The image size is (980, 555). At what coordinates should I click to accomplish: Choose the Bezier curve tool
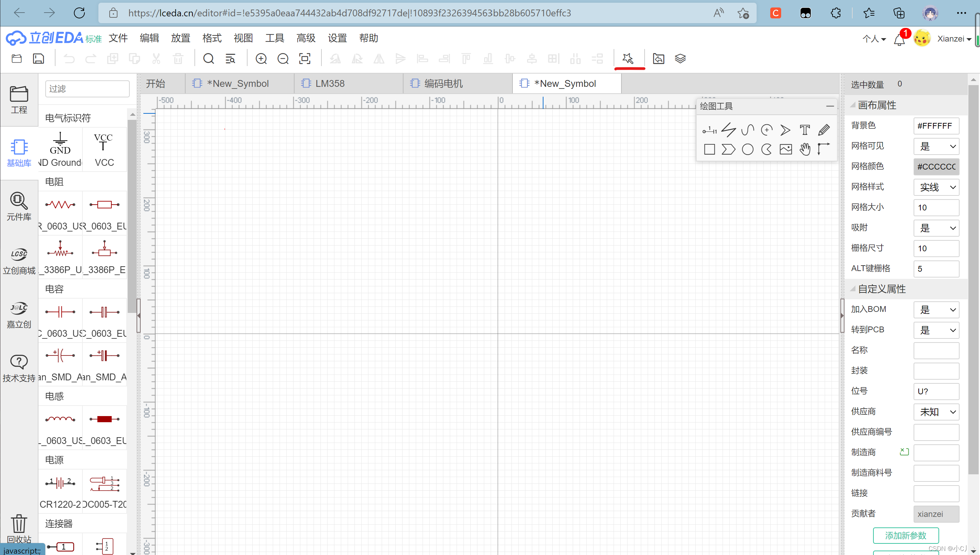pyautogui.click(x=747, y=130)
